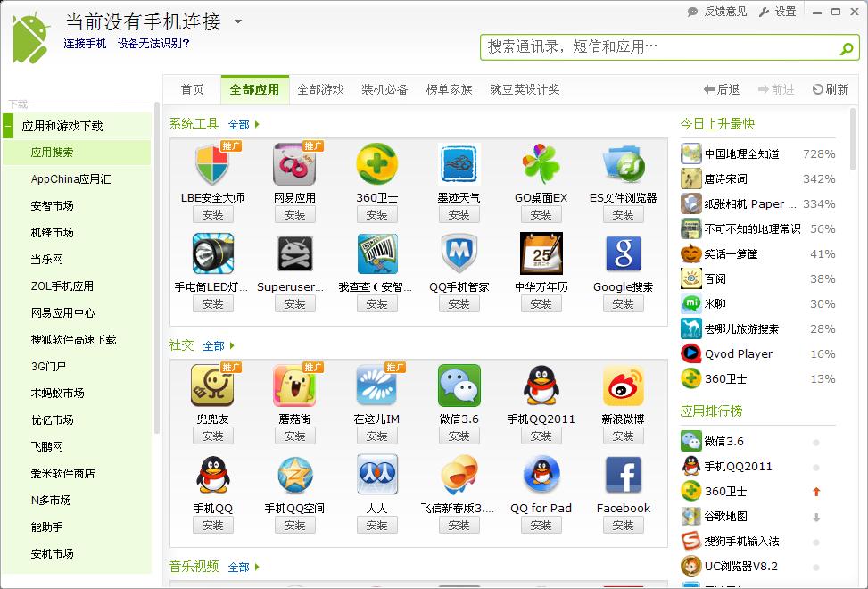The height and width of the screenshot is (589, 868).
Task: Click the 蘑菇街 icon in 社交
Action: coord(294,386)
